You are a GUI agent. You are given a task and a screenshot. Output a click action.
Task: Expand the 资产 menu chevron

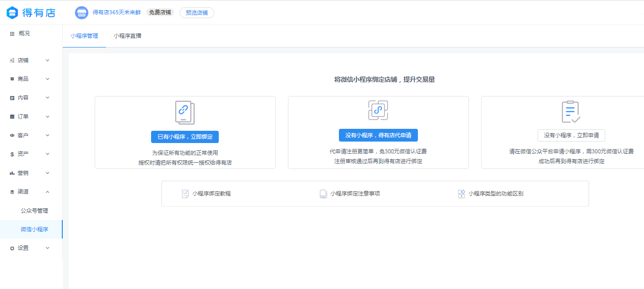point(48,154)
